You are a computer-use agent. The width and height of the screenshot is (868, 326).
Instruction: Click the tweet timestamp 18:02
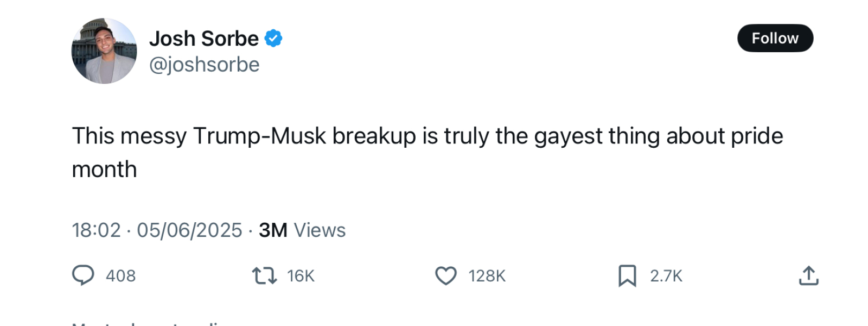(x=97, y=230)
